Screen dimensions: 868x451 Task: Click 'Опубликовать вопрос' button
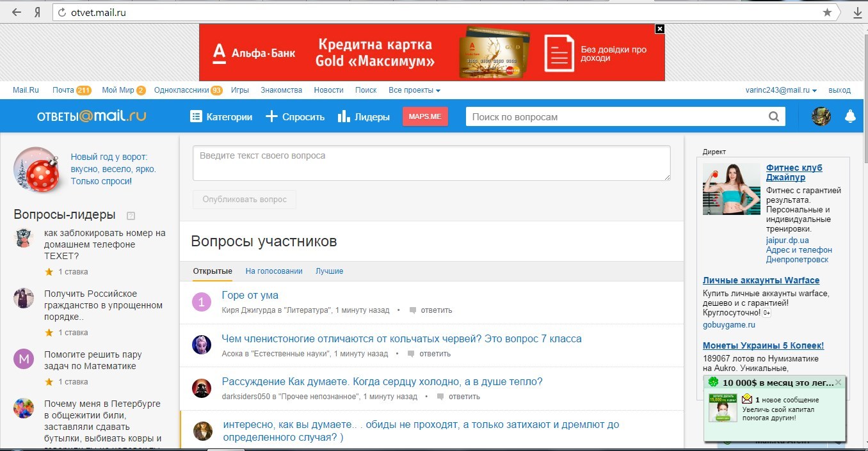(245, 199)
